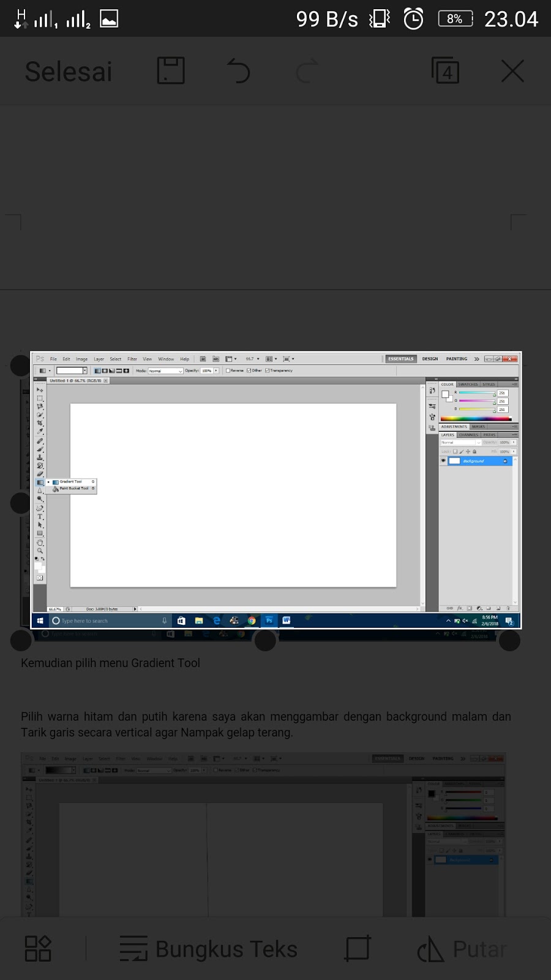Switch to the Paths tab in Photoshop
The height and width of the screenshot is (980, 551).
coord(489,435)
